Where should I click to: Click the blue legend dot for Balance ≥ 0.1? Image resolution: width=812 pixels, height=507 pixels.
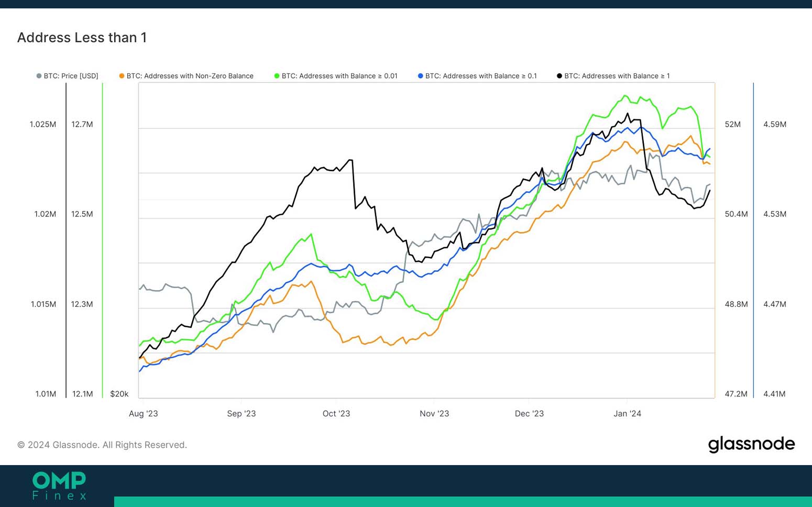[x=420, y=76]
